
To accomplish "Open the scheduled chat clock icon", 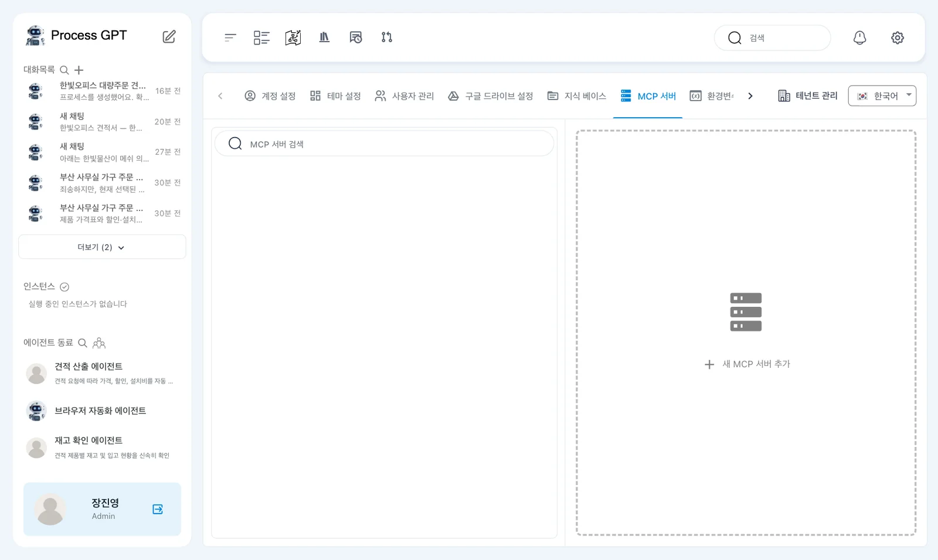I will point(355,37).
